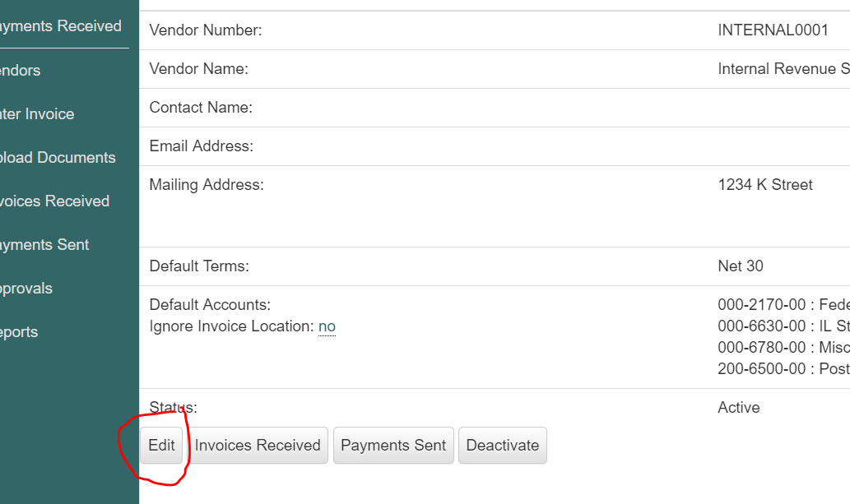Image resolution: width=850 pixels, height=504 pixels.
Task: Deactivate this vendor
Action: click(503, 446)
